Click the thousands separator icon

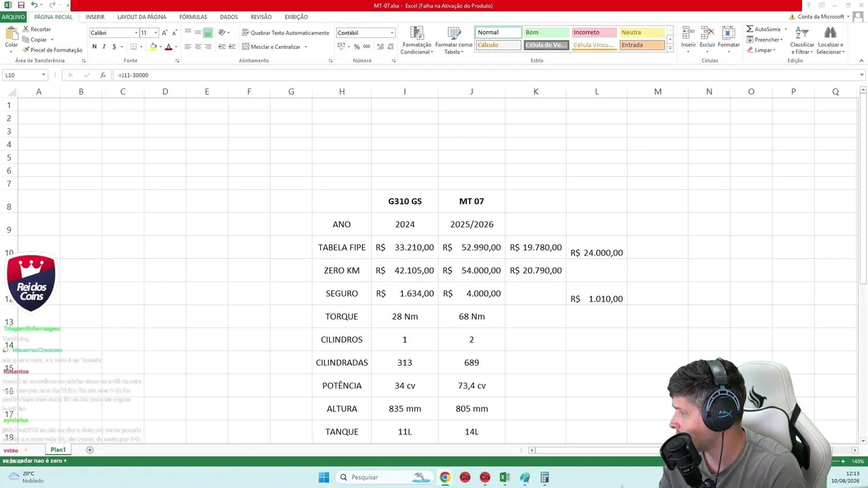point(367,47)
